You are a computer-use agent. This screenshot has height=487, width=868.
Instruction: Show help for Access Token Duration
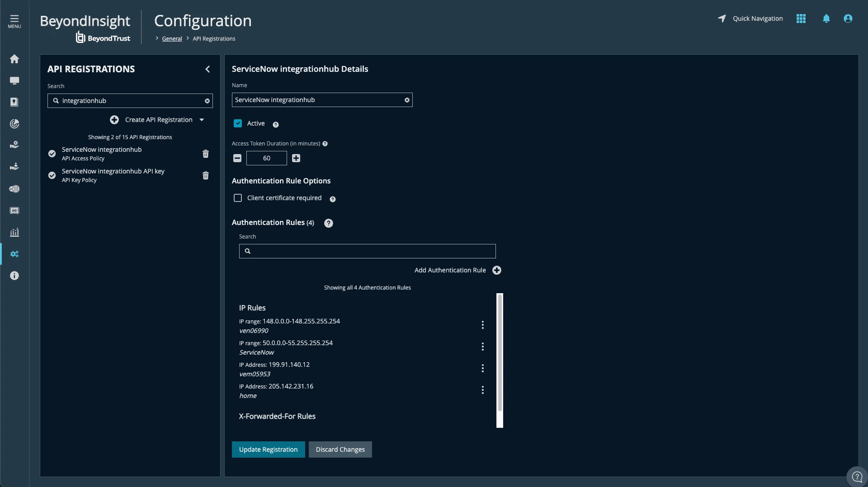coord(325,144)
